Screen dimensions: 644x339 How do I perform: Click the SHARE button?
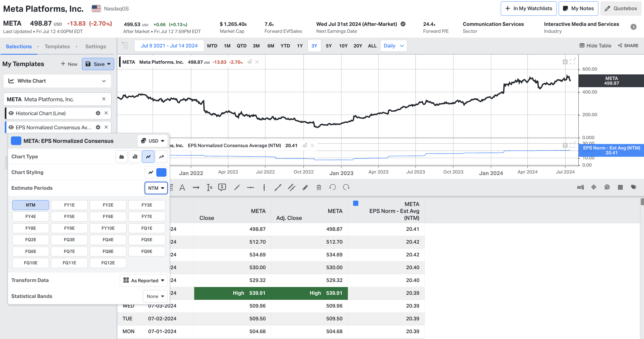pyautogui.click(x=628, y=46)
